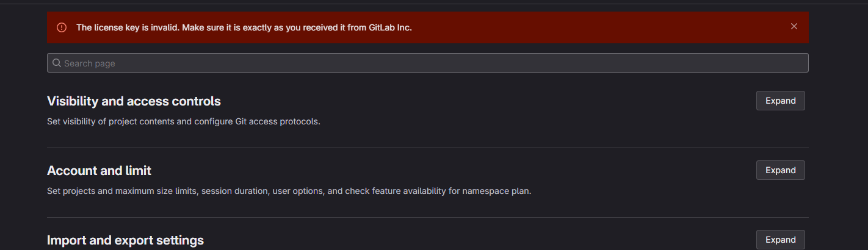Click the error exclamation icon in alert
The width and height of the screenshot is (868, 250).
click(62, 27)
